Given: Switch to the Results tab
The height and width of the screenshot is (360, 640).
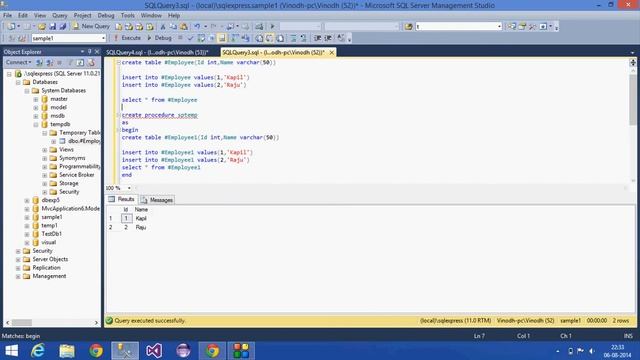Looking at the screenshot, I should click(121, 199).
